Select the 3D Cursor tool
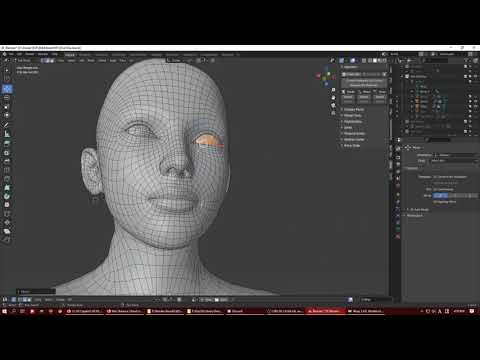Screen dimensions: 480x360 click(7, 79)
